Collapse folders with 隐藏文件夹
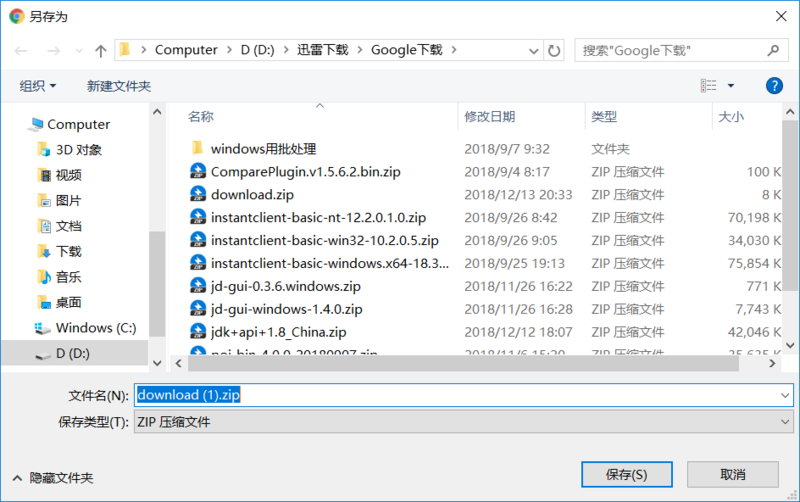This screenshot has height=502, width=800. (53, 478)
